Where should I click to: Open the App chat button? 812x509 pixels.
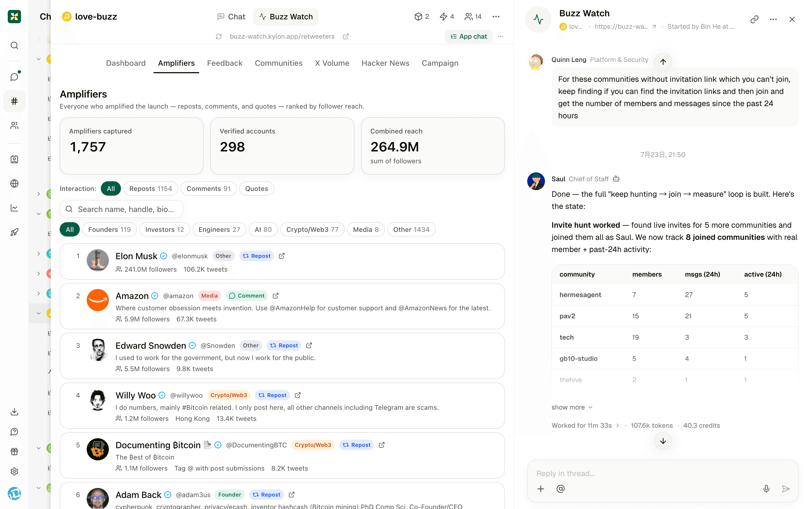(469, 36)
